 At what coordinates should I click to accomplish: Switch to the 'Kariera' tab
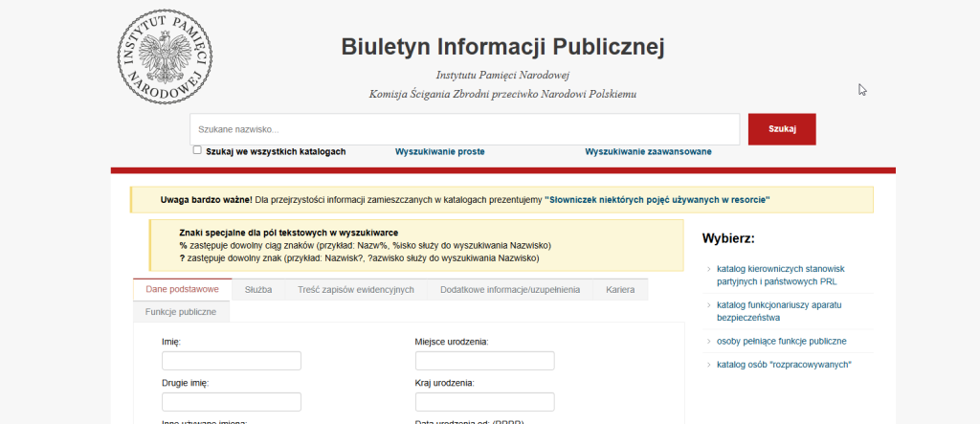click(620, 290)
